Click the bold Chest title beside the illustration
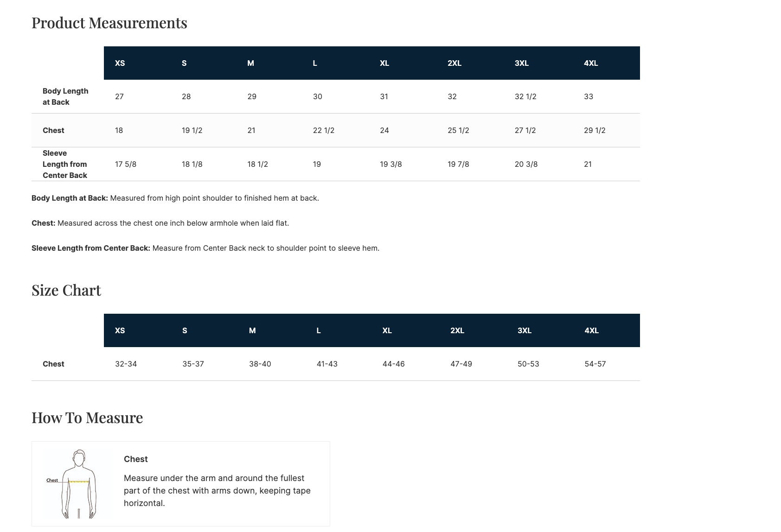Viewport: 781px width, 532px height. (x=136, y=459)
